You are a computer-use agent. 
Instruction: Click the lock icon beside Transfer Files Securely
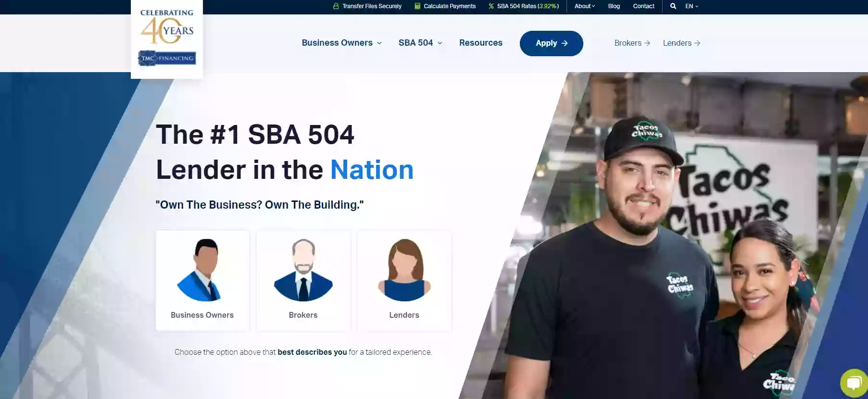coord(336,6)
